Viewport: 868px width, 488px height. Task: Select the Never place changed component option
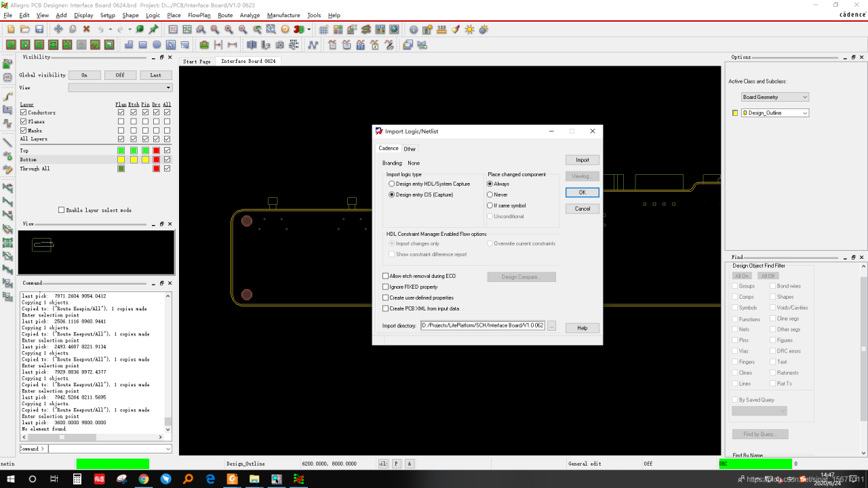490,195
